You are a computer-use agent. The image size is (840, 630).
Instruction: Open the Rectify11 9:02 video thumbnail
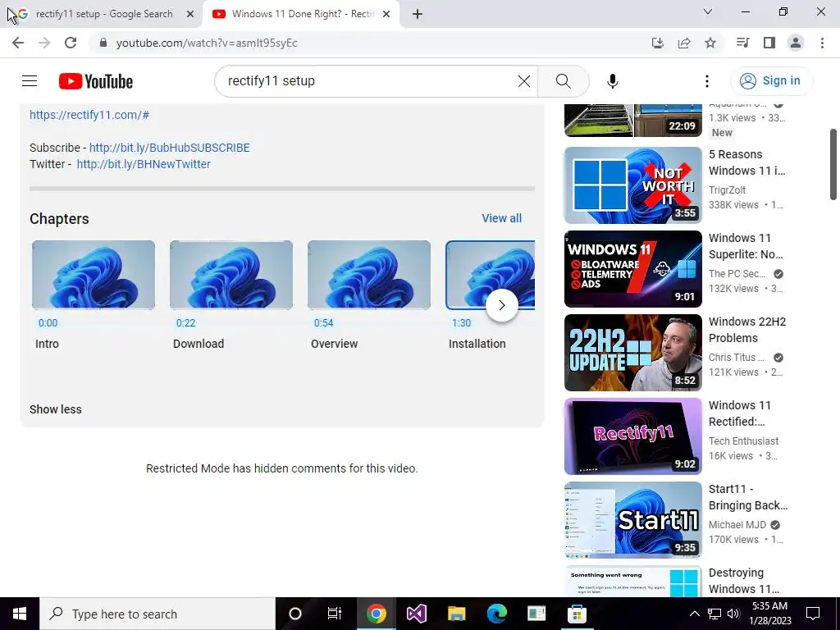click(x=632, y=436)
